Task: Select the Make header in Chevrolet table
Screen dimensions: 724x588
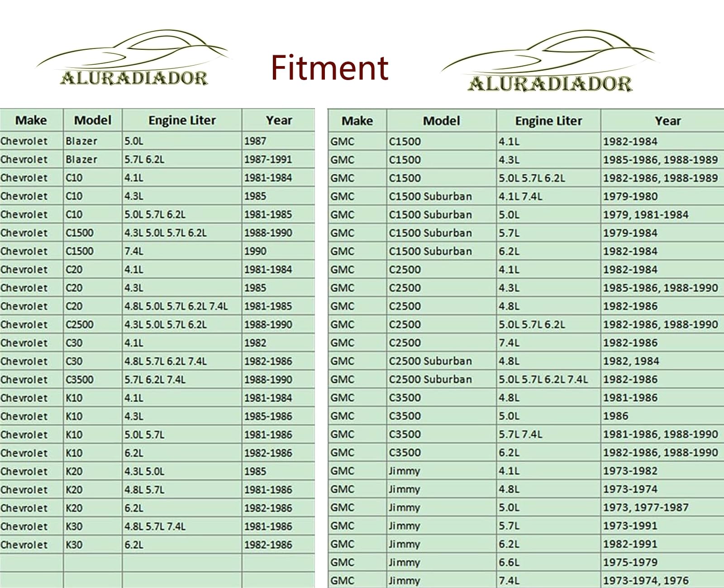Action: [x=31, y=120]
